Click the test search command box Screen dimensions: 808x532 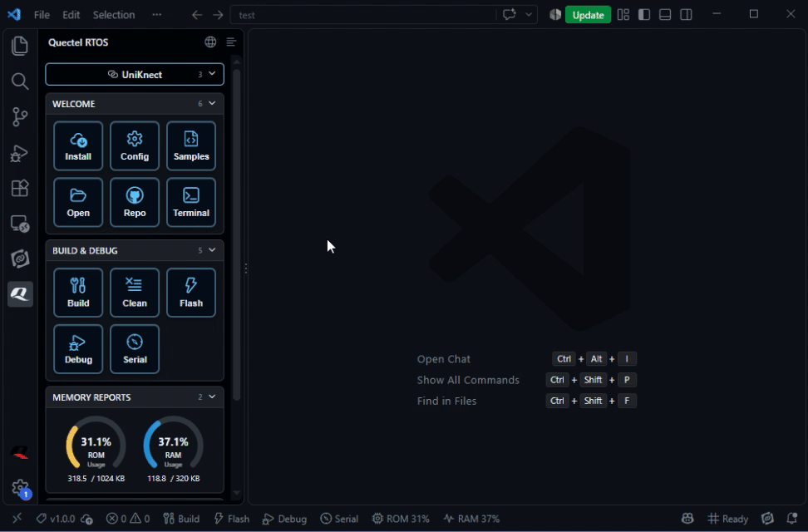(364, 15)
